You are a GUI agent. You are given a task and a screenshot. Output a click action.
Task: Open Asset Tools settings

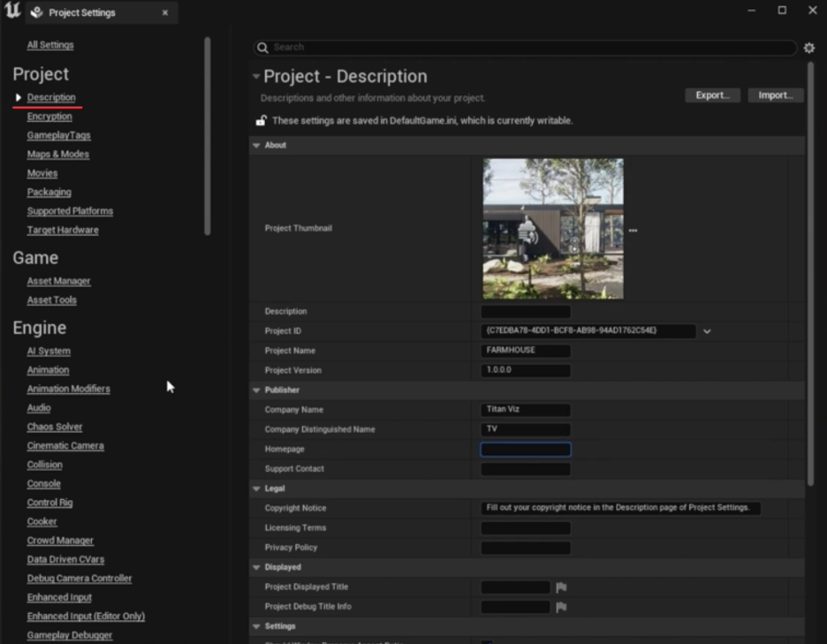tap(51, 300)
